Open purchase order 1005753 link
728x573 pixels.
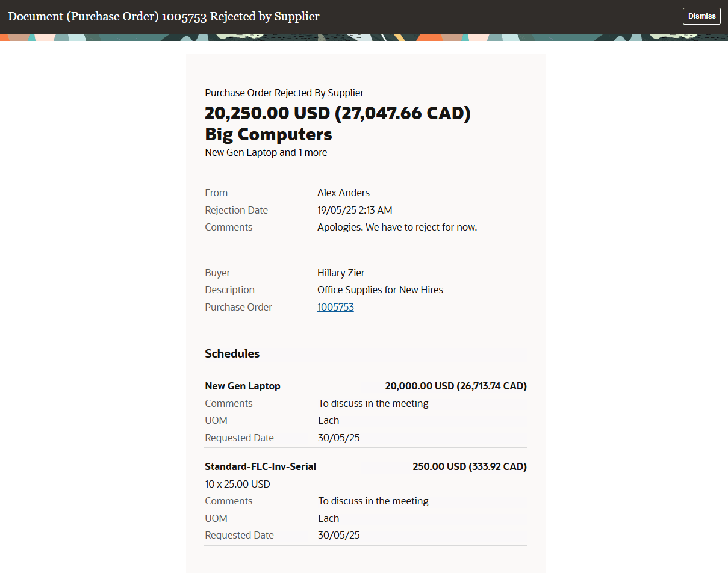(335, 307)
